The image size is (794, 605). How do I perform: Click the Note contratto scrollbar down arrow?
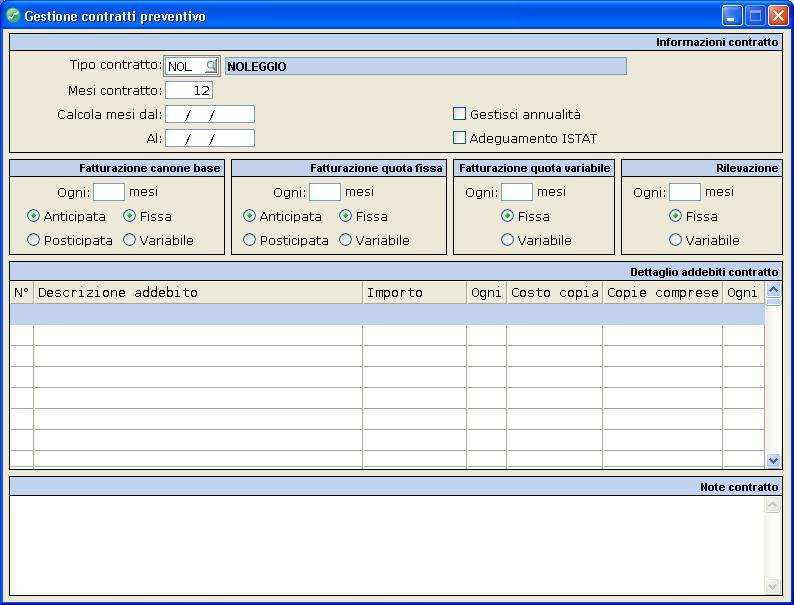pos(773,586)
